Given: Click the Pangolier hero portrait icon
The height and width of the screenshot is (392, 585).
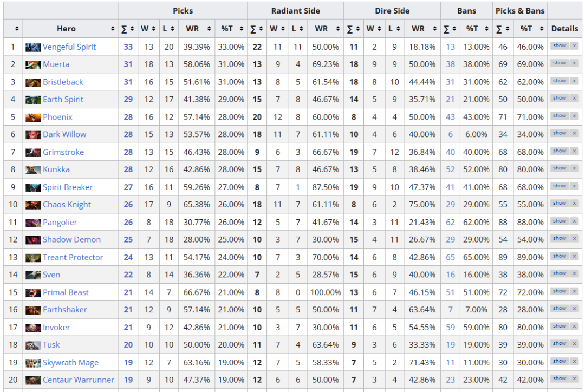Looking at the screenshot, I should click(x=33, y=223).
